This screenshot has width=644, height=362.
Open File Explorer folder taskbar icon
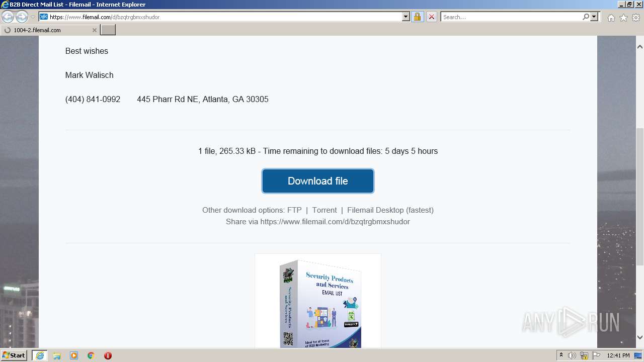(57, 355)
